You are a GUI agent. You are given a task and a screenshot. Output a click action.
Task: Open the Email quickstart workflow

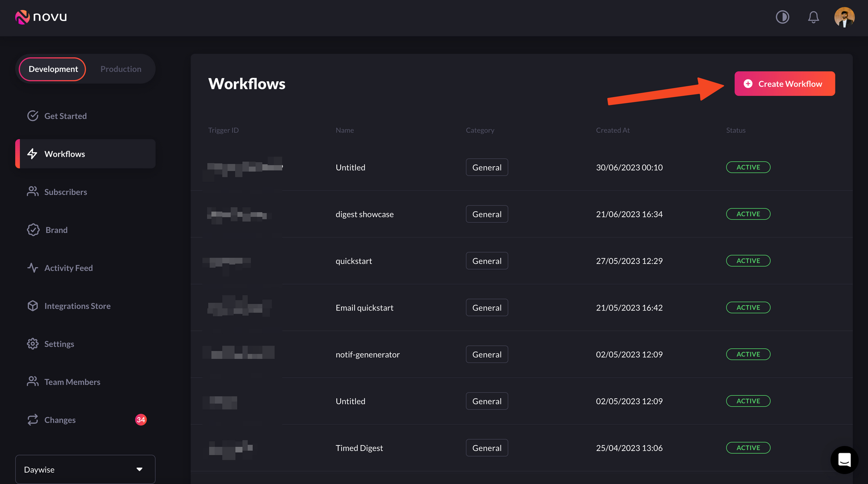[364, 308]
